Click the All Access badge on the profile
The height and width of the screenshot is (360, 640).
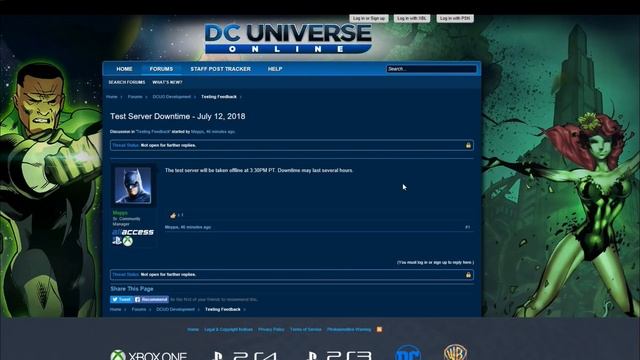133,232
